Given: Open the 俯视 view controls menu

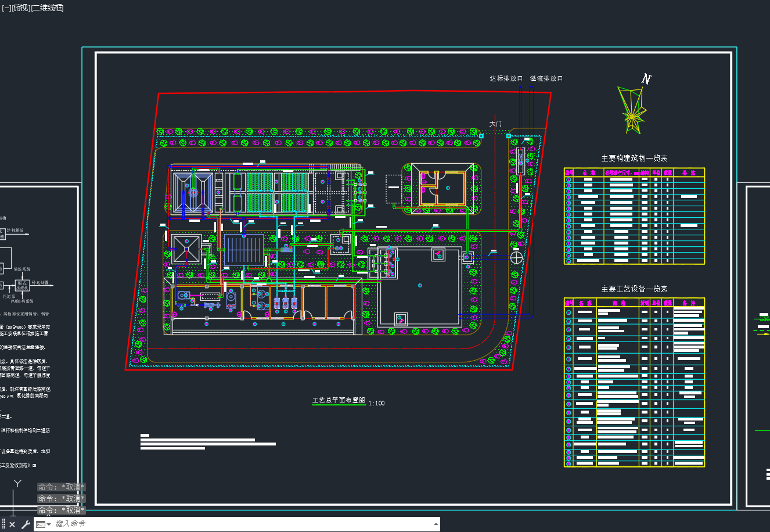Looking at the screenshot, I should click(21, 8).
